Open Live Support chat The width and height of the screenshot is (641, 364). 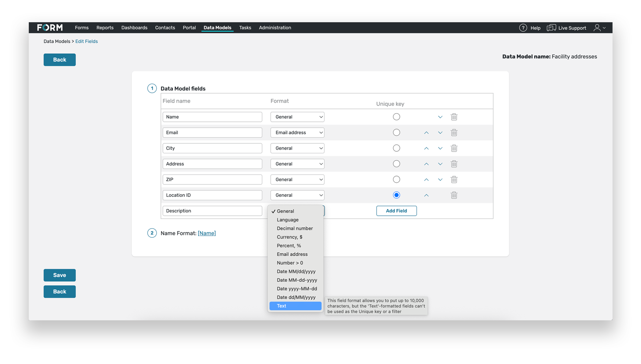(x=566, y=28)
